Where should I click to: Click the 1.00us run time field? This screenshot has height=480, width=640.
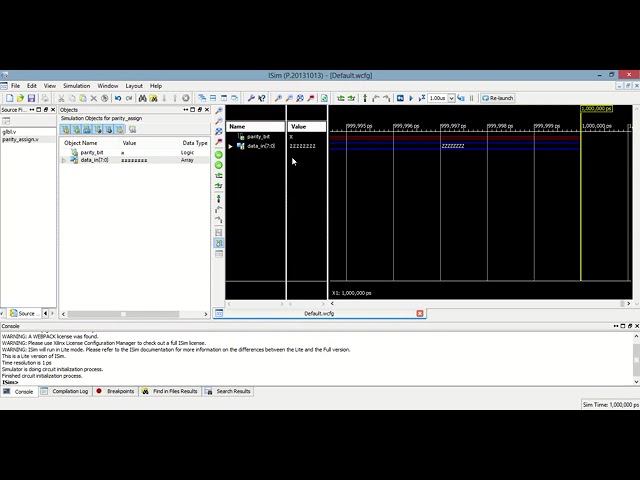point(438,98)
